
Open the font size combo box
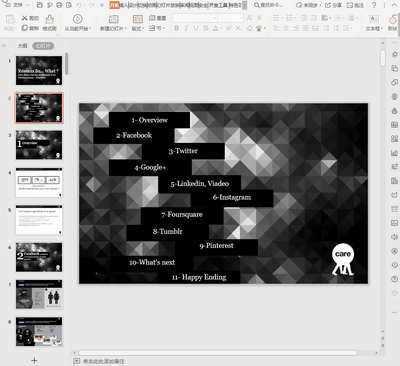pyautogui.click(x=230, y=18)
